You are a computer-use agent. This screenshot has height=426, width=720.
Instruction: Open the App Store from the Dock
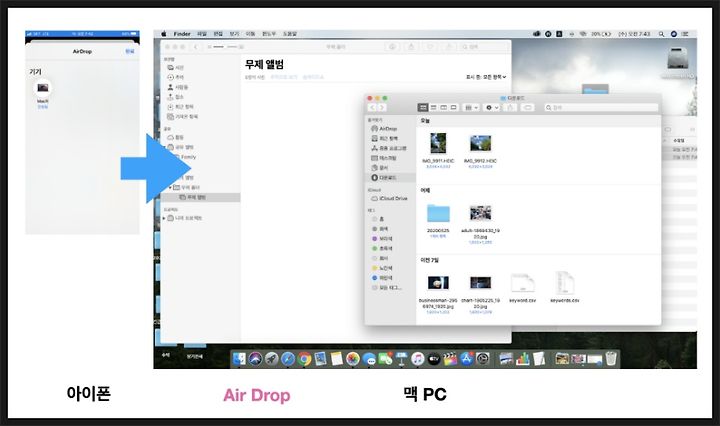click(x=467, y=359)
